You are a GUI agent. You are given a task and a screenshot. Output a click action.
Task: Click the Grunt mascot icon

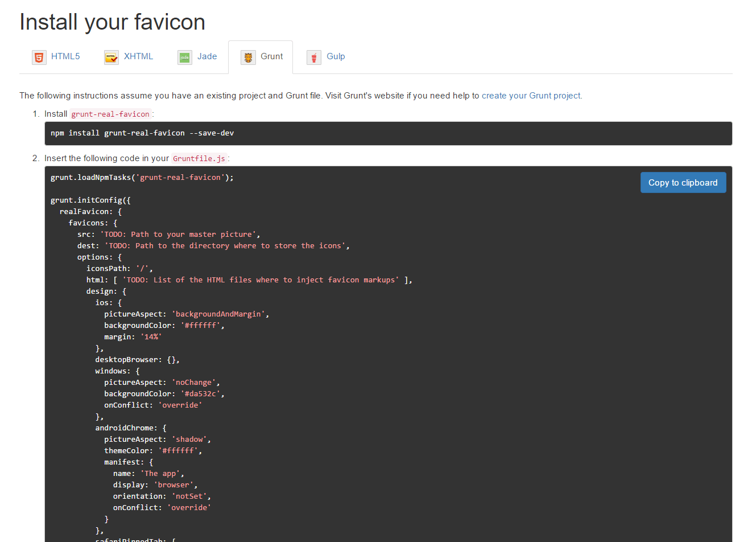click(248, 57)
